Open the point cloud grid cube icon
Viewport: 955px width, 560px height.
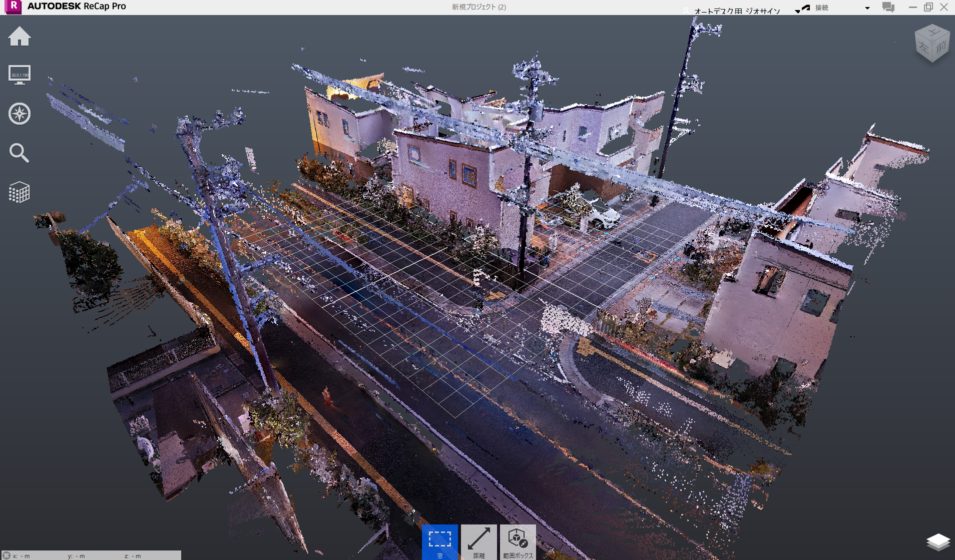(20, 192)
